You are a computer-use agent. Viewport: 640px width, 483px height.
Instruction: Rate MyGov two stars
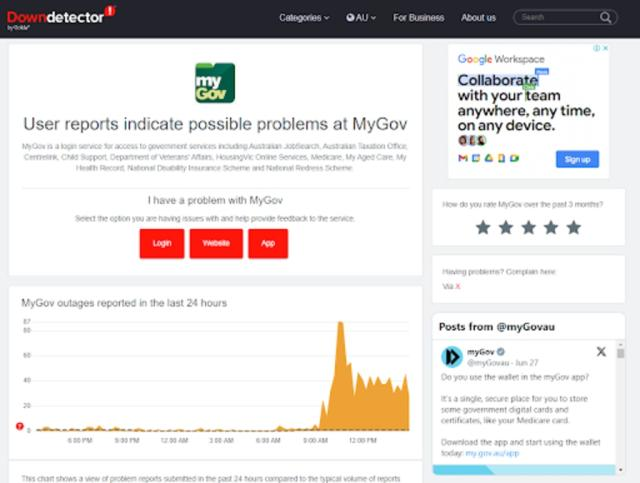click(506, 227)
